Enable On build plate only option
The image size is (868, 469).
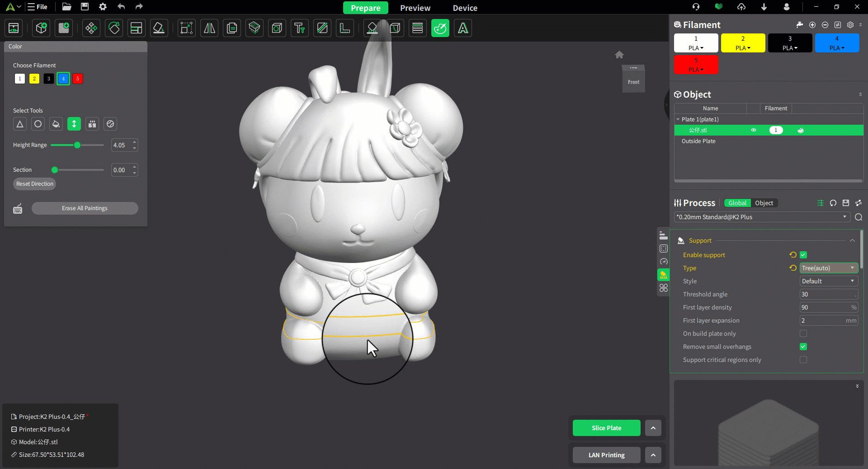pos(803,333)
